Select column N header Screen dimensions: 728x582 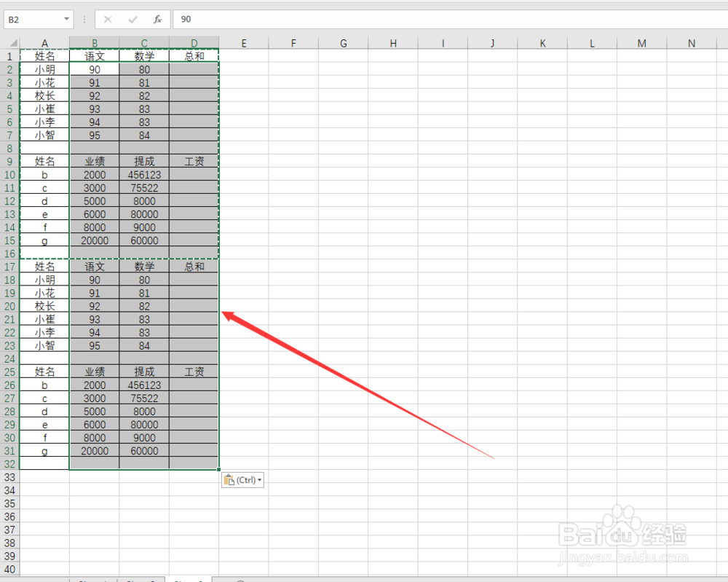[x=692, y=43]
